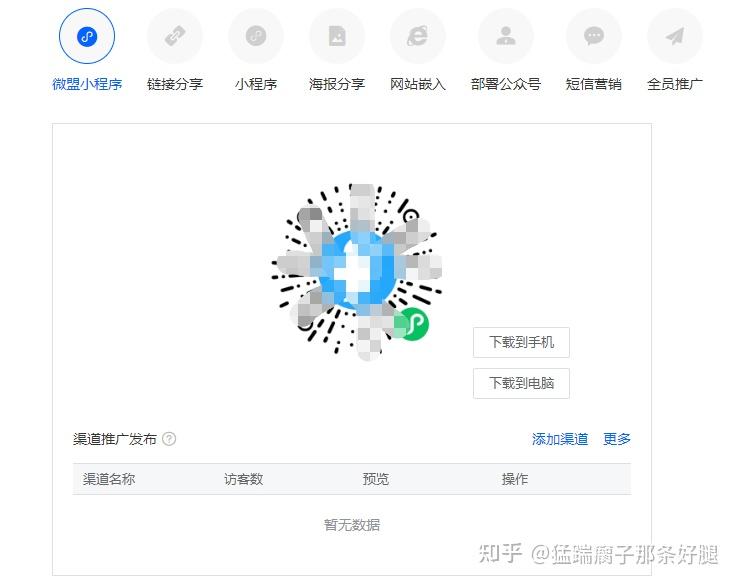Click the 下载到电脑 button
The height and width of the screenshot is (584, 737).
pyautogui.click(x=521, y=383)
